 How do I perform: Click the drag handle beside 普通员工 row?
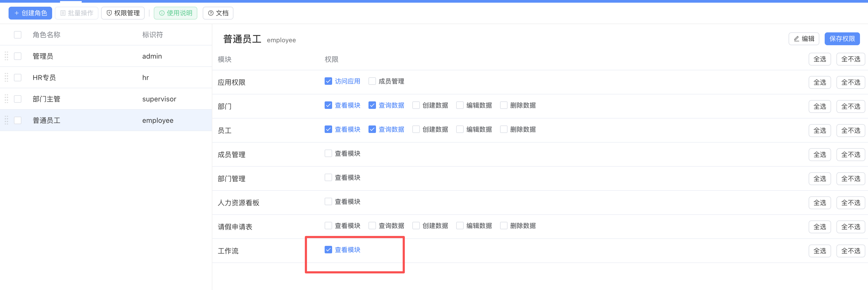[6, 120]
